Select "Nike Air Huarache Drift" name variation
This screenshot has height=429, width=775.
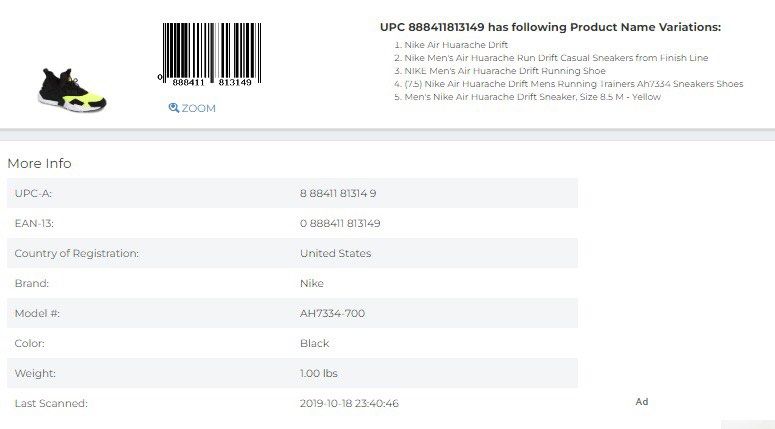click(456, 45)
